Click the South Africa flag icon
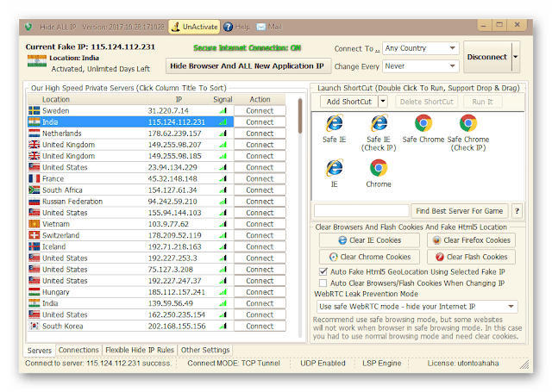Image resolution: width=552 pixels, height=392 pixels. click(x=34, y=190)
